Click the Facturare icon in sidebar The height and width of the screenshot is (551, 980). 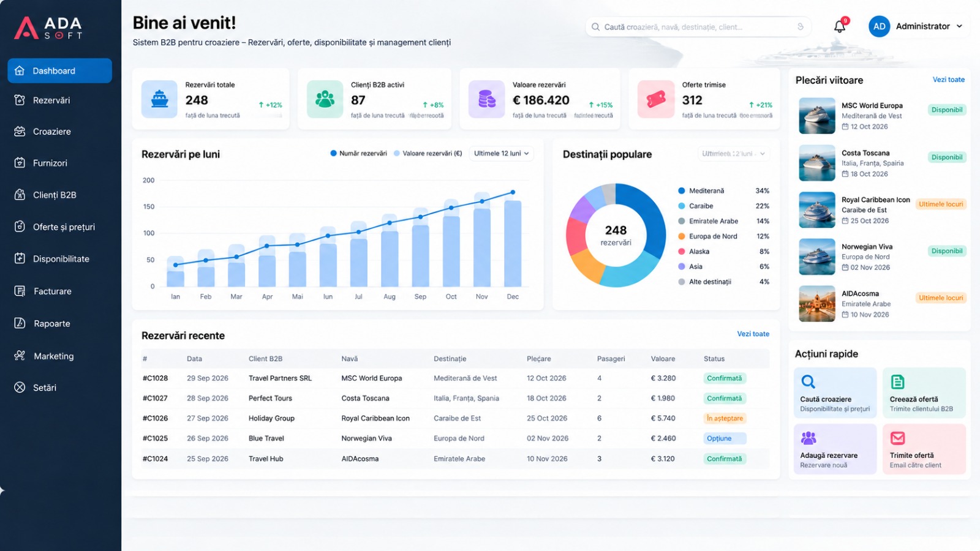[x=20, y=291]
